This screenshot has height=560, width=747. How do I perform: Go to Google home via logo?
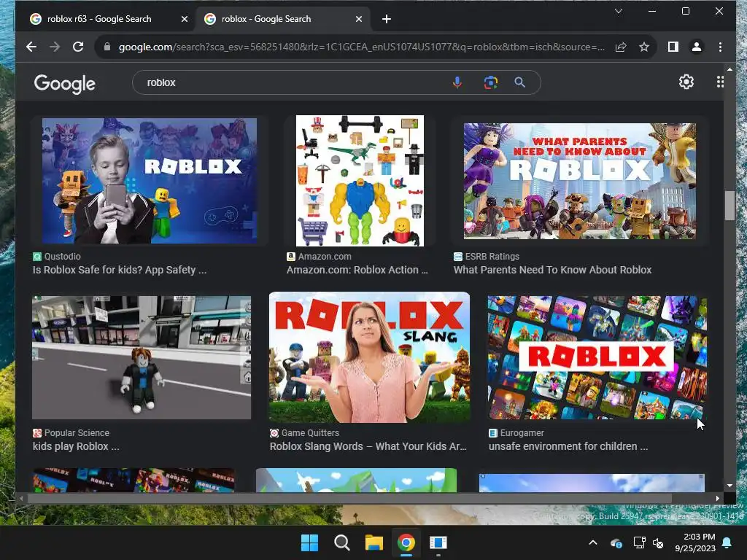[x=65, y=84]
